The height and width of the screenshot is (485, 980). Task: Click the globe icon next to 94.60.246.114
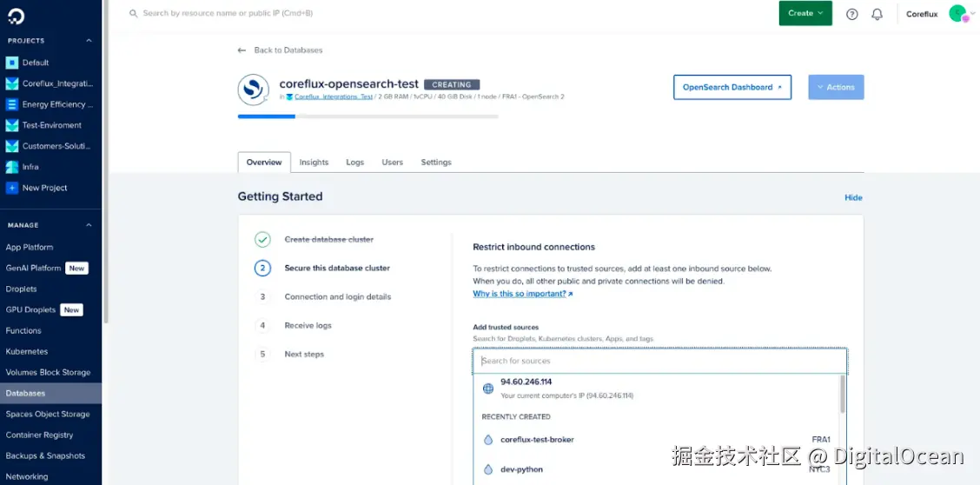(488, 389)
